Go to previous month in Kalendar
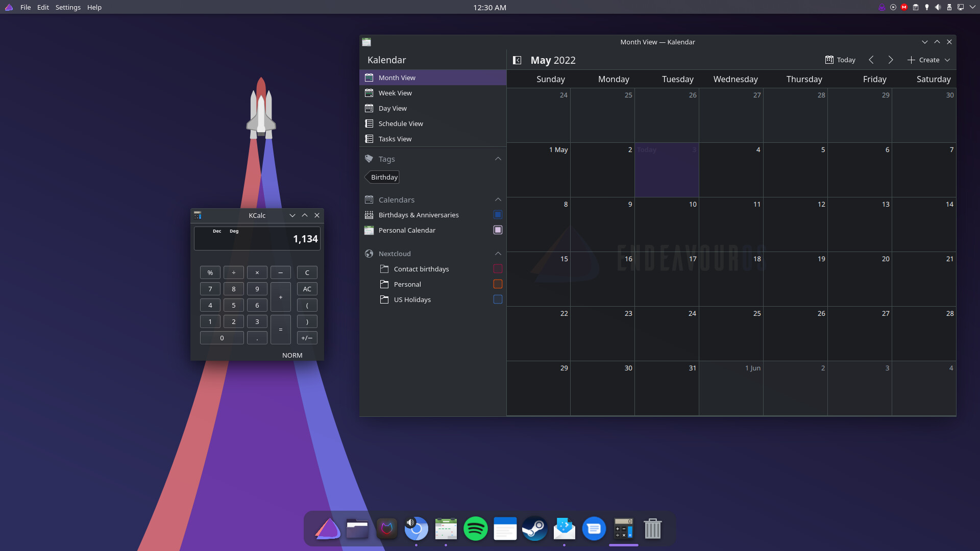 click(x=871, y=60)
